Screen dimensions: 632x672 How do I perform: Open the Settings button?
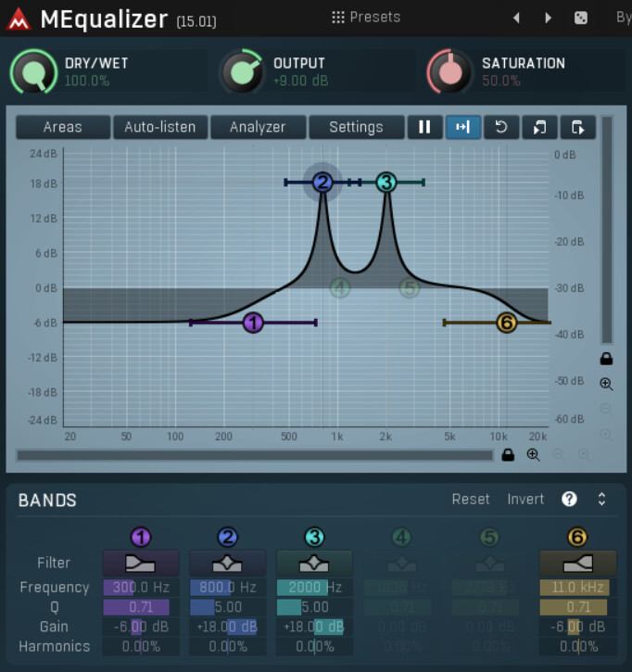point(356,127)
